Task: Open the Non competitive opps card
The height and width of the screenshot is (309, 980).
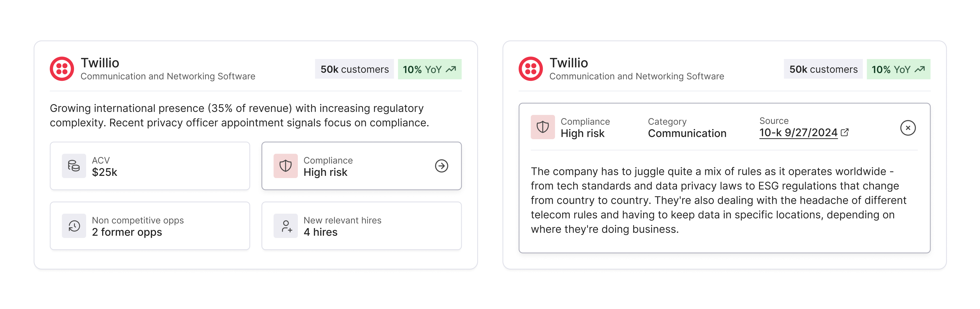Action: click(150, 226)
